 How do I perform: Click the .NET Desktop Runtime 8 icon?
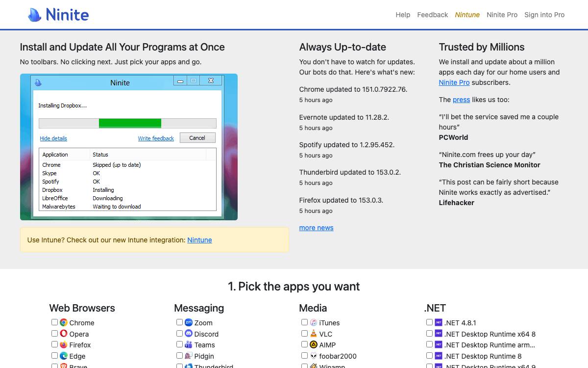click(x=439, y=356)
